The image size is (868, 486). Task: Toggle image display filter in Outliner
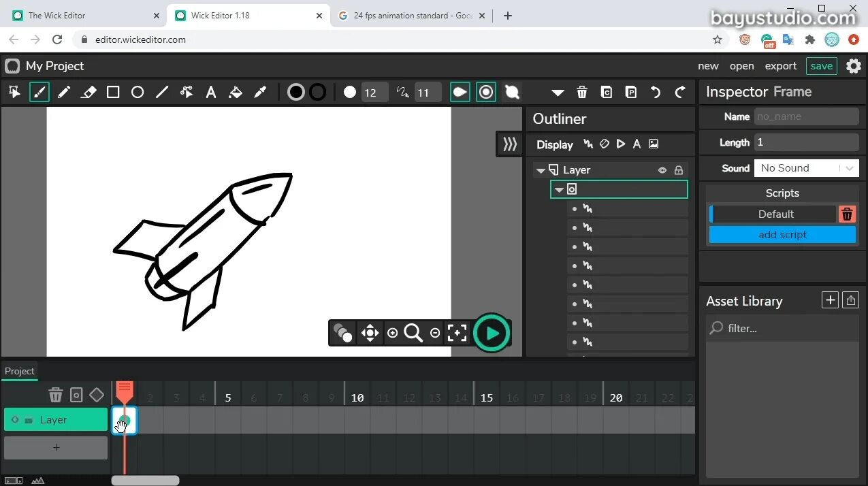[654, 144]
